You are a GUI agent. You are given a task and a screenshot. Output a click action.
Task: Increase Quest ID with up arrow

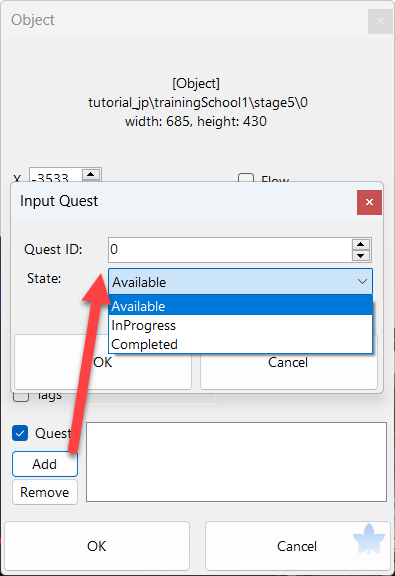click(x=360, y=244)
